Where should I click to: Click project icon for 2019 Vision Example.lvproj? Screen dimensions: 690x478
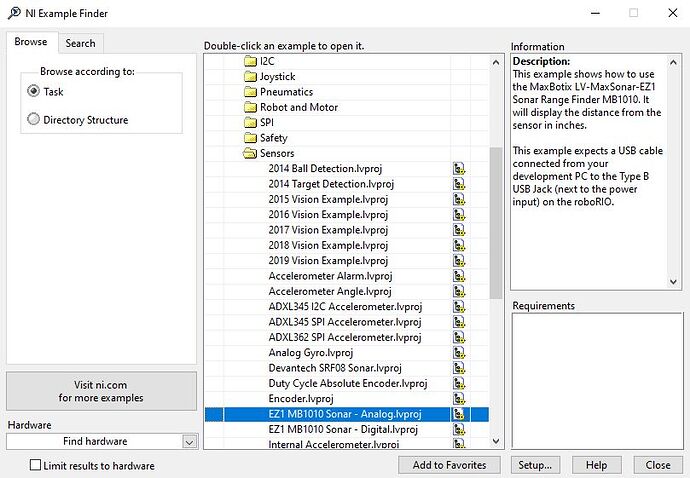tap(459, 261)
